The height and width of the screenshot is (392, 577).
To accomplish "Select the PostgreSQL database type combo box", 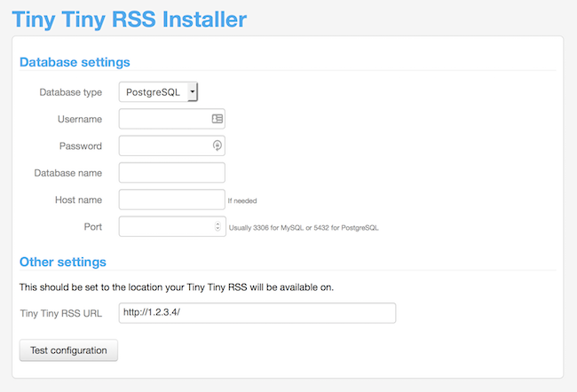I will (152, 91).
